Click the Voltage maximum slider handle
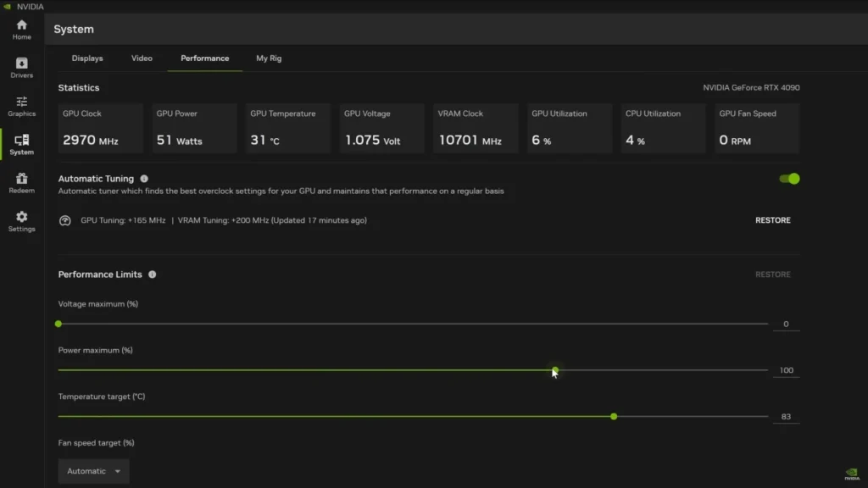The image size is (868, 488). coord(58,324)
